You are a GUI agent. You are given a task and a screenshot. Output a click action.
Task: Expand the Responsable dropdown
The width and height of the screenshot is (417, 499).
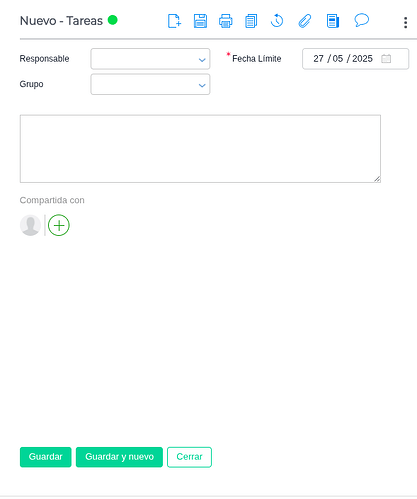(150, 59)
